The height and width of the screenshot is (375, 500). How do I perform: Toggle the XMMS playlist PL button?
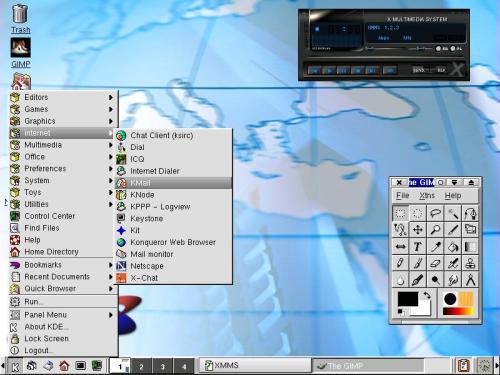tap(456, 49)
